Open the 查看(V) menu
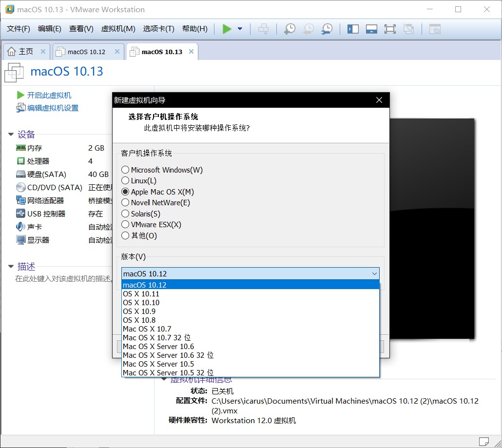This screenshot has width=502, height=448. coord(81,29)
